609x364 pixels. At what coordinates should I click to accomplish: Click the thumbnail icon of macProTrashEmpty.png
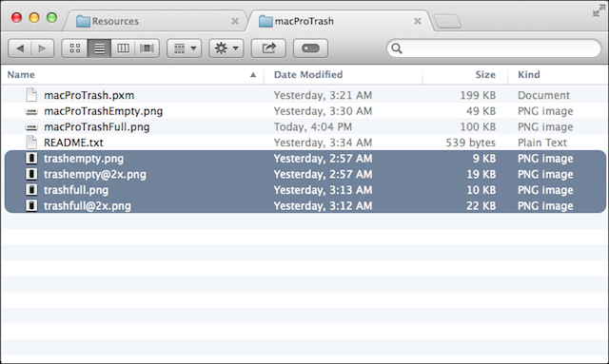pyautogui.click(x=31, y=111)
